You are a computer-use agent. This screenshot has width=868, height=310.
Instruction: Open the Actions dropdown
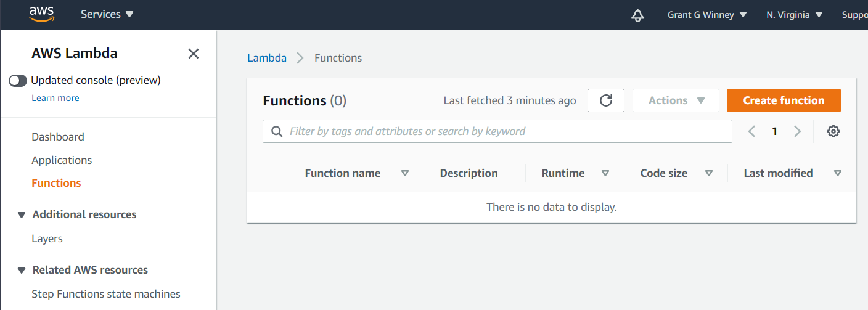pyautogui.click(x=676, y=100)
